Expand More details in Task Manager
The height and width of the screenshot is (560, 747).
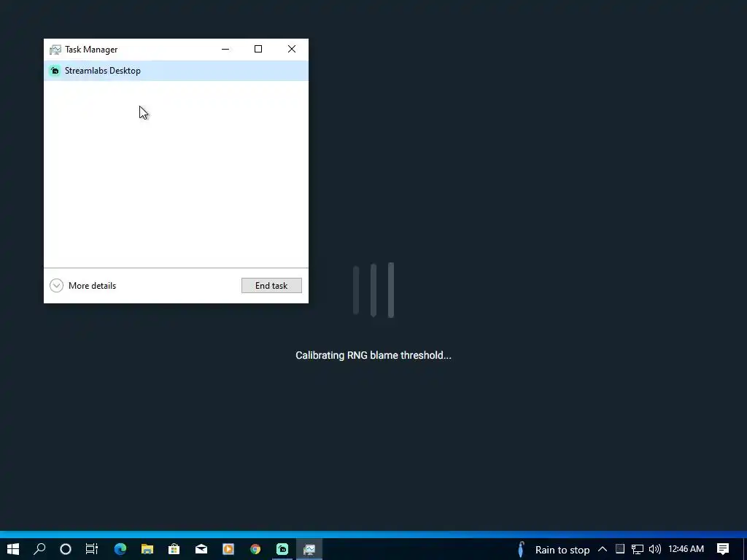tap(83, 286)
